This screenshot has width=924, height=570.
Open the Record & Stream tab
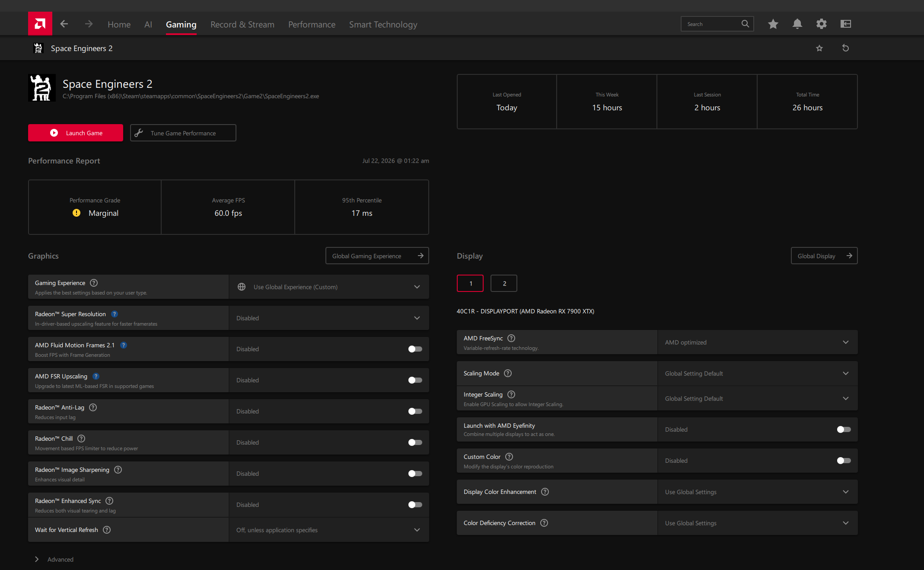[x=242, y=25]
